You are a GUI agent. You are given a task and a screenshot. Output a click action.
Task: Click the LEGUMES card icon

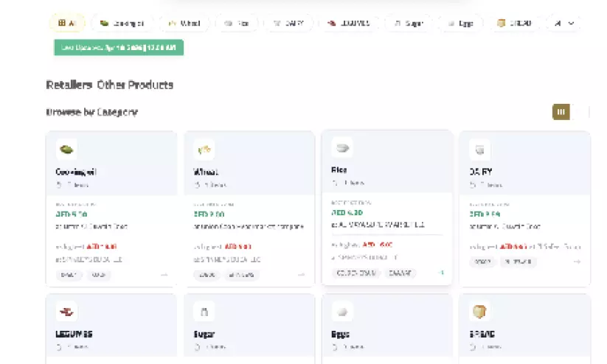pos(66,311)
